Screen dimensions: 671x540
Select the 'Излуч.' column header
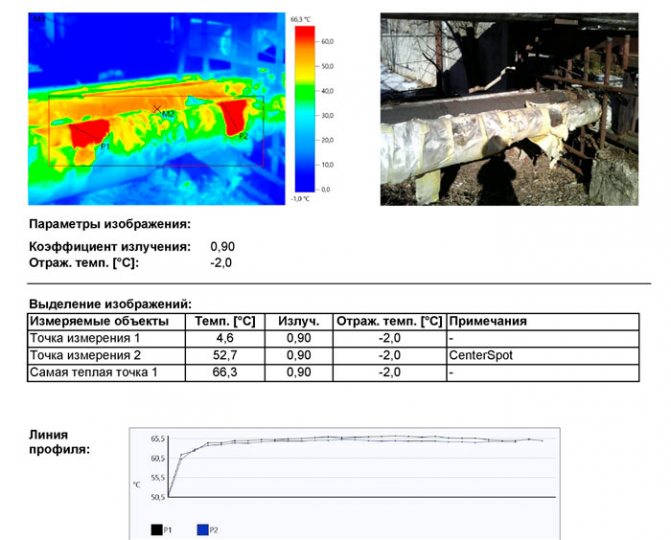pyautogui.click(x=298, y=322)
